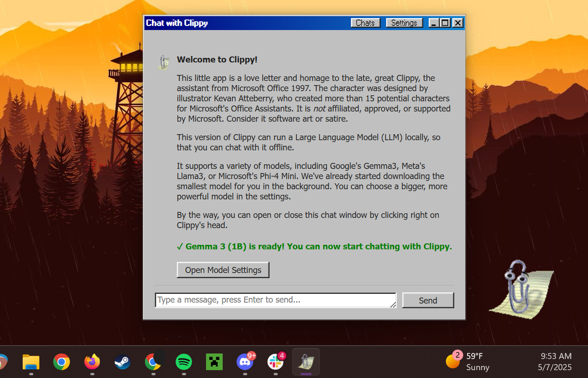
Task: Click the 59°F Sunny weather widget
Action: [x=470, y=362]
